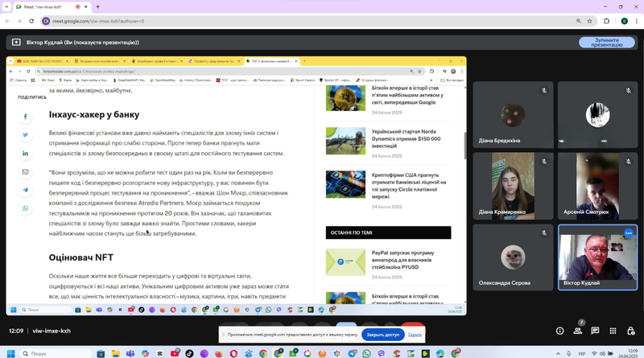The height and width of the screenshot is (358, 644).
Task: Open WhatsApp from the Windows taskbar
Action: [366, 353]
